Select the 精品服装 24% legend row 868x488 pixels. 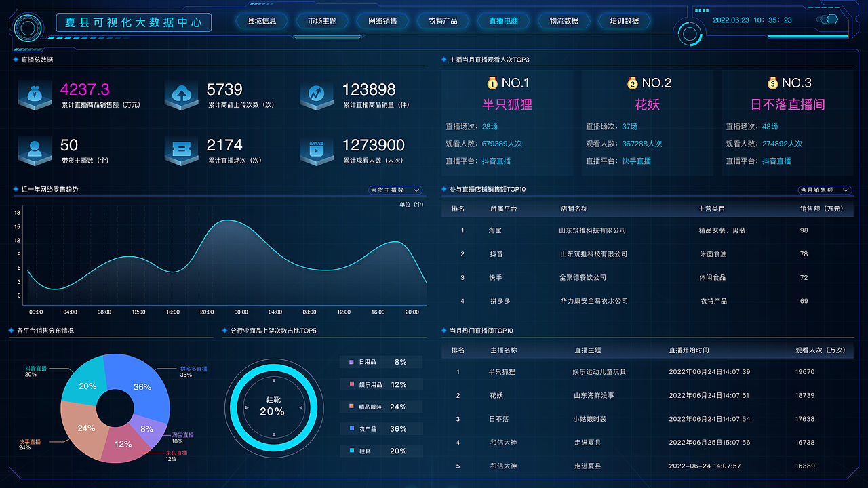381,407
